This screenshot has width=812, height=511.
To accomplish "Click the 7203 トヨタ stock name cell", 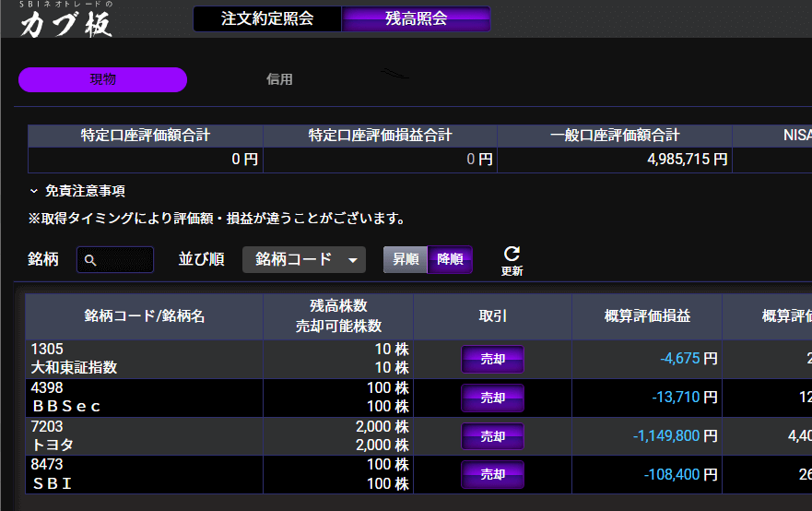I will point(145,436).
